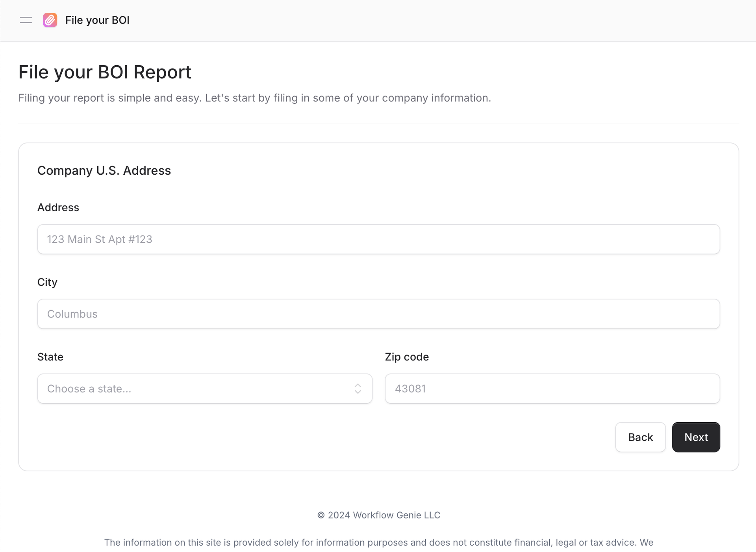Click the State dropdown chevron arrows
Screen dimensions: 756x552
[358, 389]
